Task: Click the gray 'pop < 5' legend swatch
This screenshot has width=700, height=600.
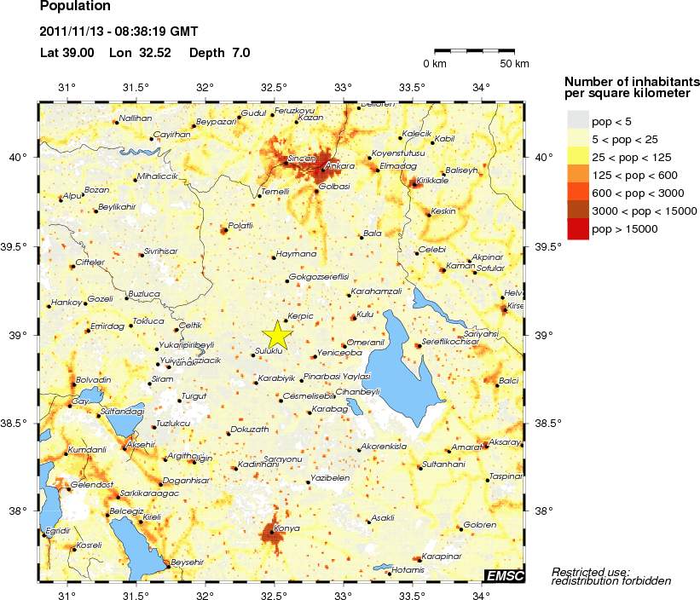Action: (578, 119)
